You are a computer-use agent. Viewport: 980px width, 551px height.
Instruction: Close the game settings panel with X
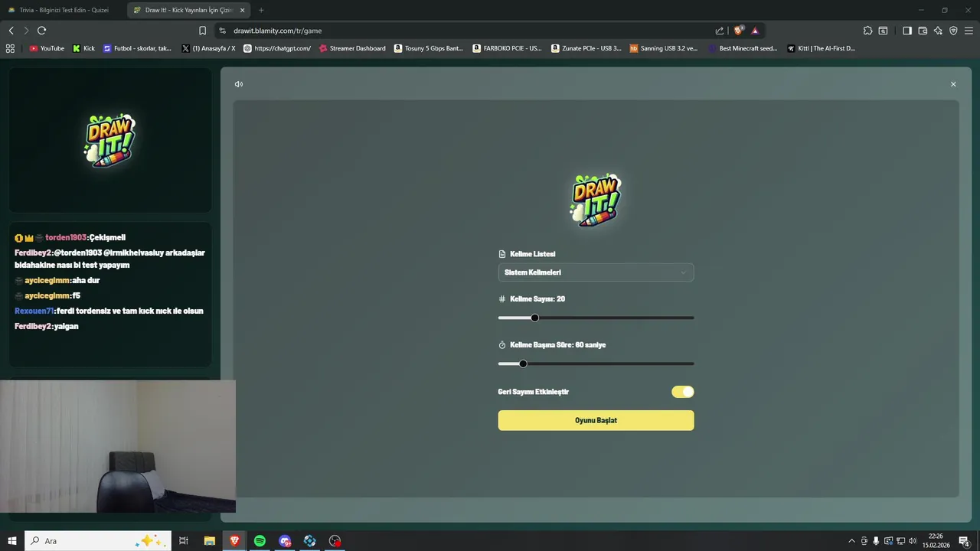(x=953, y=84)
